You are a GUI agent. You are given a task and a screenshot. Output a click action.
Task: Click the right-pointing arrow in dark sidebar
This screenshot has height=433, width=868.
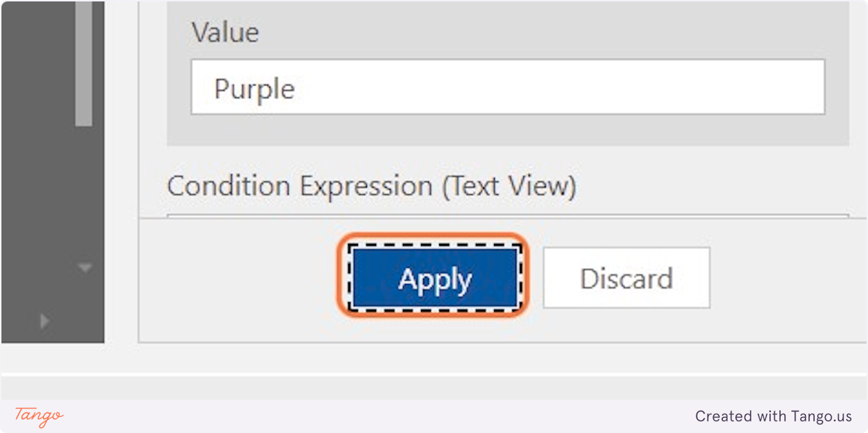(x=45, y=320)
